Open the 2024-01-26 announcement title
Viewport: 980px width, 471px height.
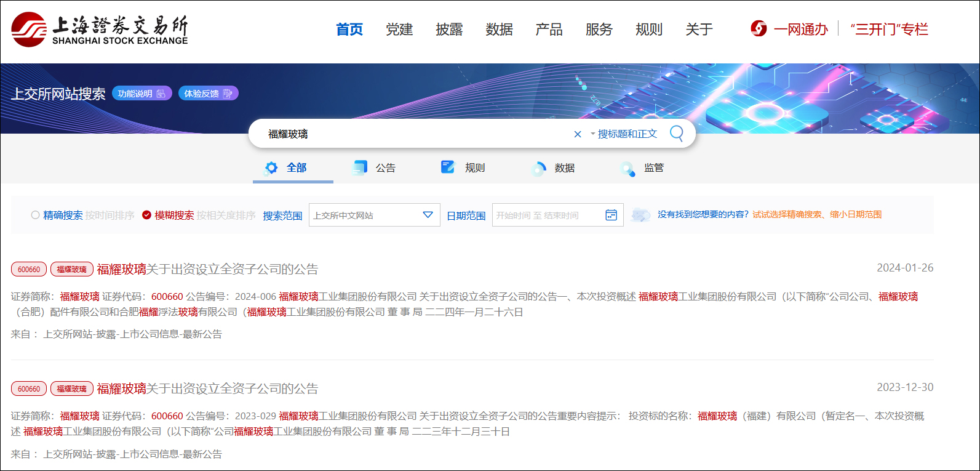click(207, 269)
